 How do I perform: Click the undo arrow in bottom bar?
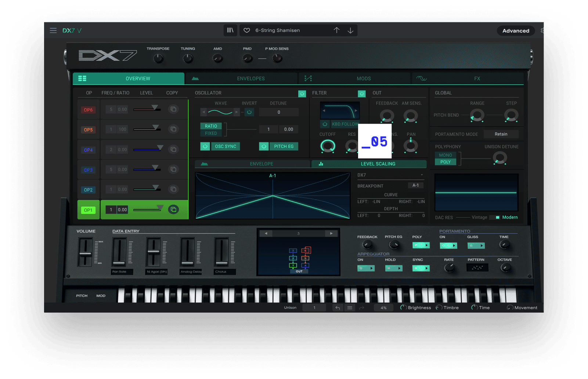coord(338,308)
